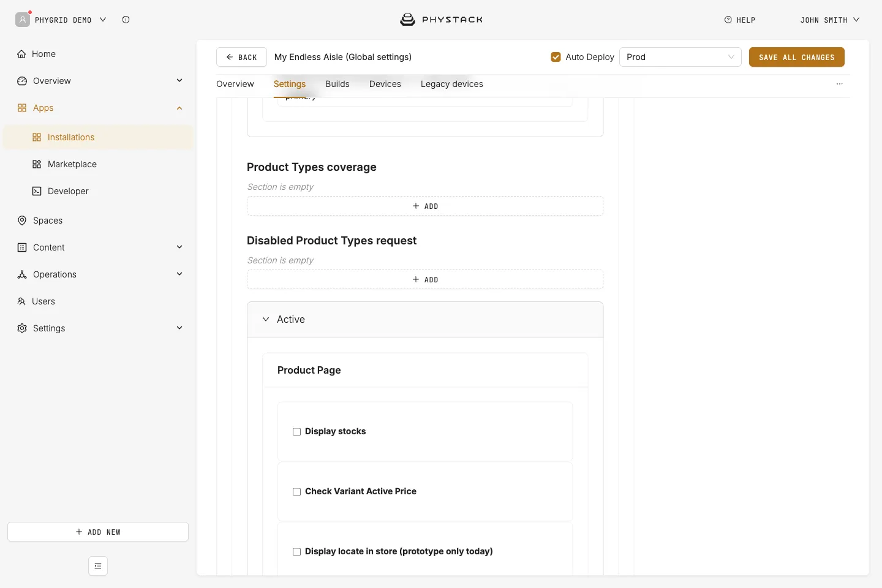Click the Settings gear icon in sidebar
Image resolution: width=882 pixels, height=588 pixels.
tap(22, 328)
